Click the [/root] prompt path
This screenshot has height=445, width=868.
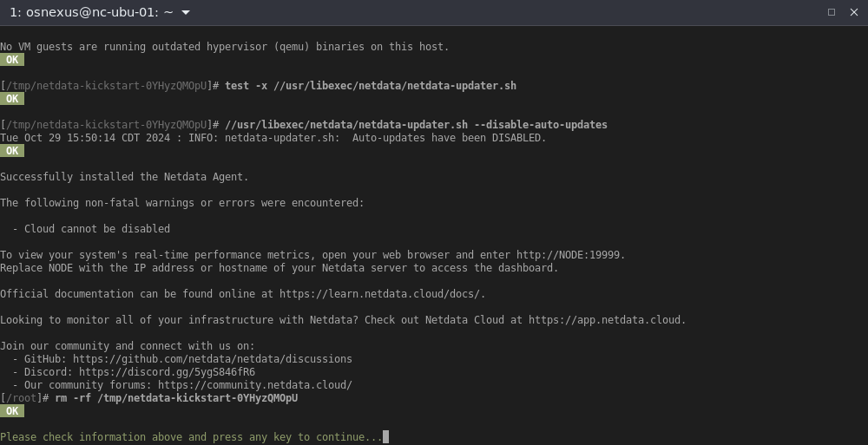[x=21, y=398]
